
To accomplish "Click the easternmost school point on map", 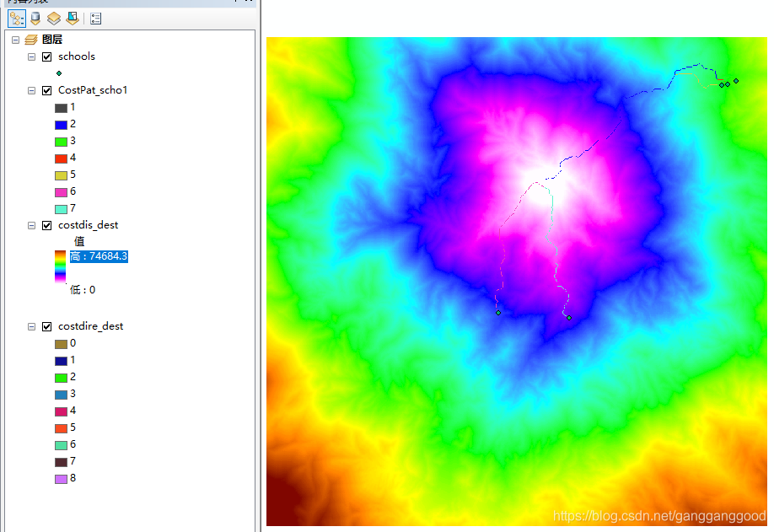I will point(735,81).
